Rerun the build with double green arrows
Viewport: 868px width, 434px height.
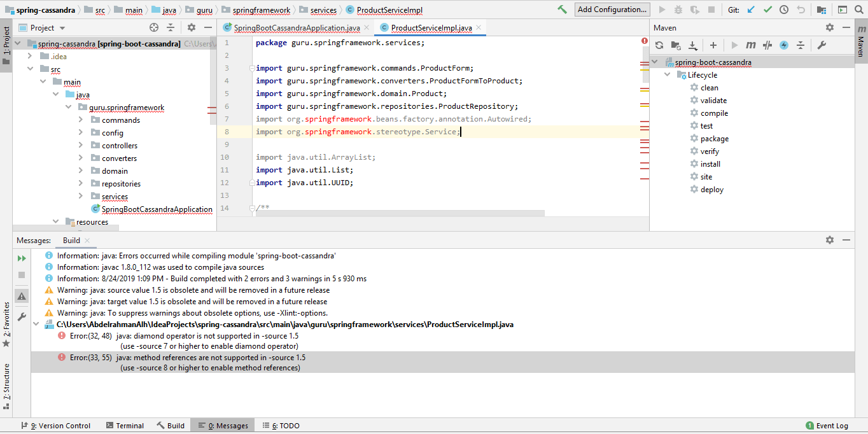pos(21,258)
